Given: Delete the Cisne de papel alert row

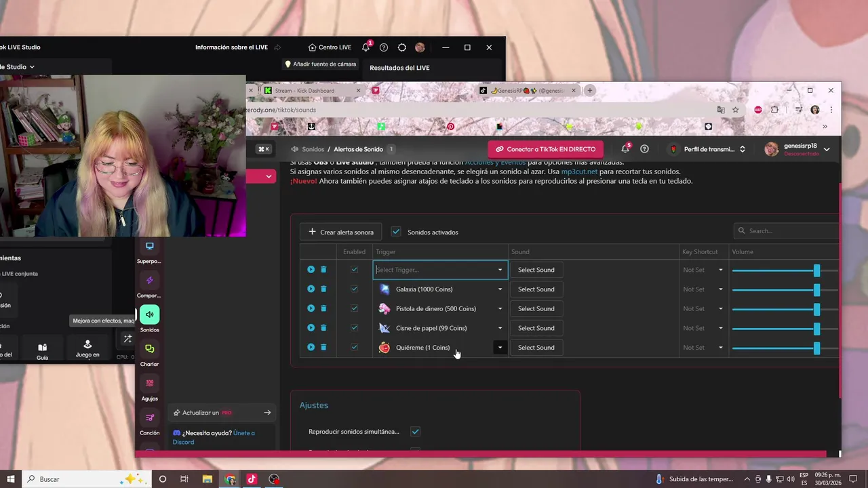Looking at the screenshot, I should click(x=323, y=328).
